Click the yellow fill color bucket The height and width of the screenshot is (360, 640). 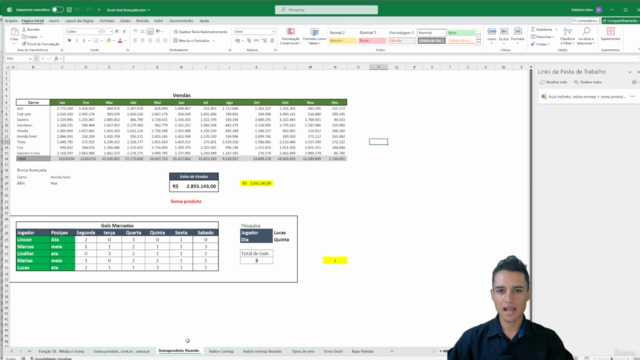109,40
